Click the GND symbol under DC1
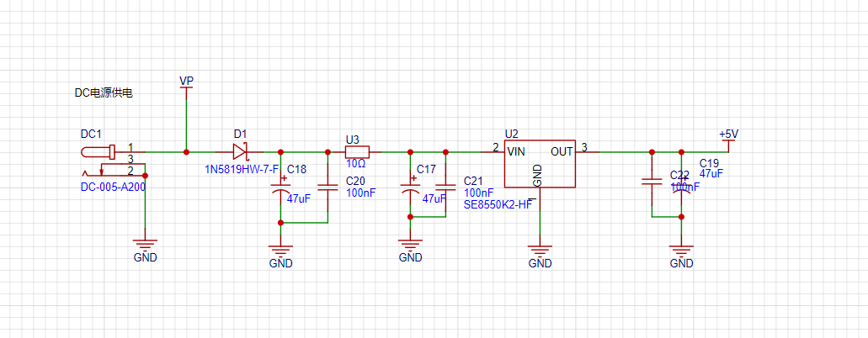The width and height of the screenshot is (868, 338). (145, 250)
